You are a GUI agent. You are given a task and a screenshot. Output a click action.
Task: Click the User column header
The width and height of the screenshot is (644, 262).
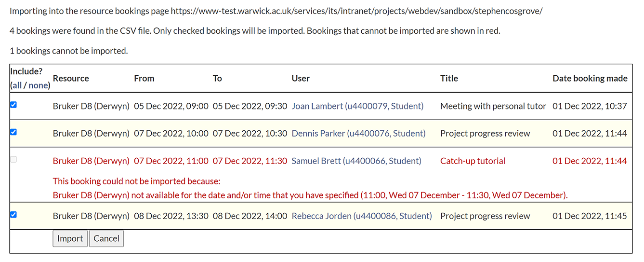pyautogui.click(x=301, y=78)
